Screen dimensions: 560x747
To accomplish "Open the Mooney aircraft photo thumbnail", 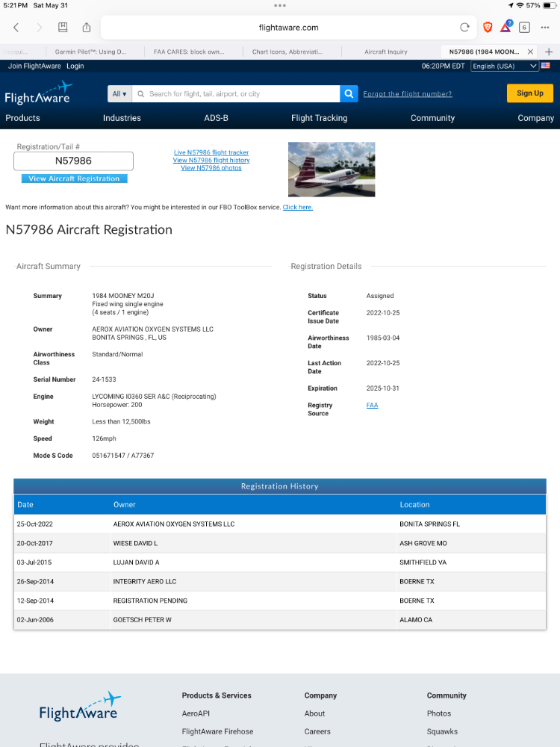I will 332,169.
